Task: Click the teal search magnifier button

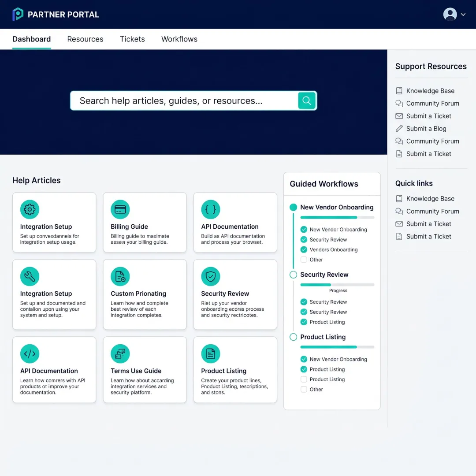Action: pos(307,100)
